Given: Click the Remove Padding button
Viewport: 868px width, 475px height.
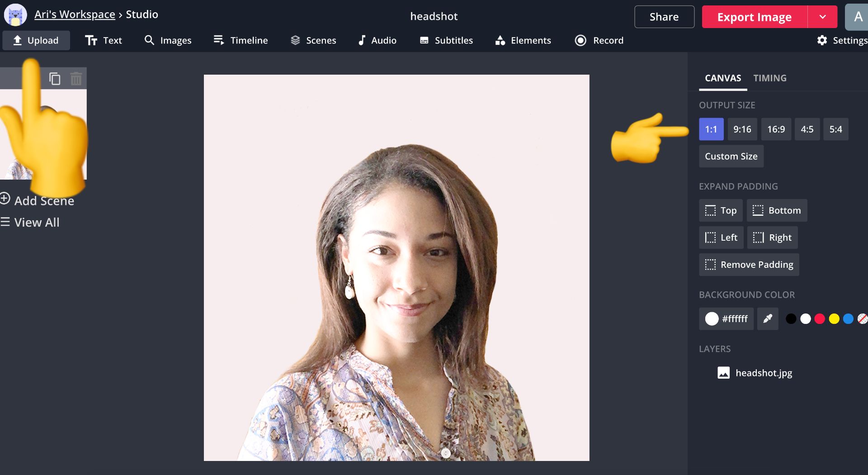Looking at the screenshot, I should pyautogui.click(x=749, y=265).
